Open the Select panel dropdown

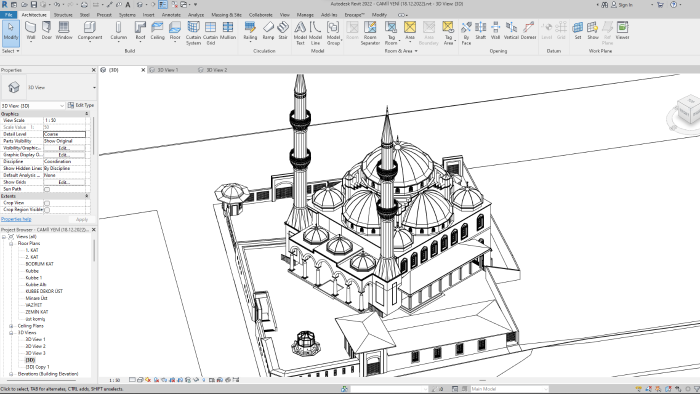coord(11,51)
